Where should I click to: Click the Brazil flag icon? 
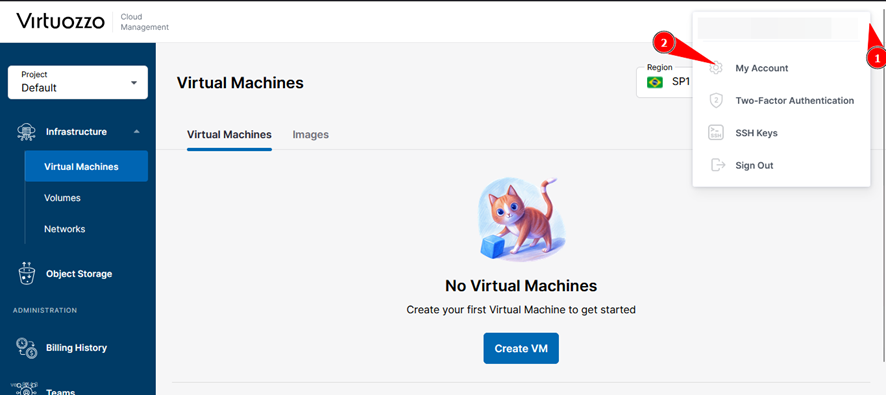coord(655,82)
